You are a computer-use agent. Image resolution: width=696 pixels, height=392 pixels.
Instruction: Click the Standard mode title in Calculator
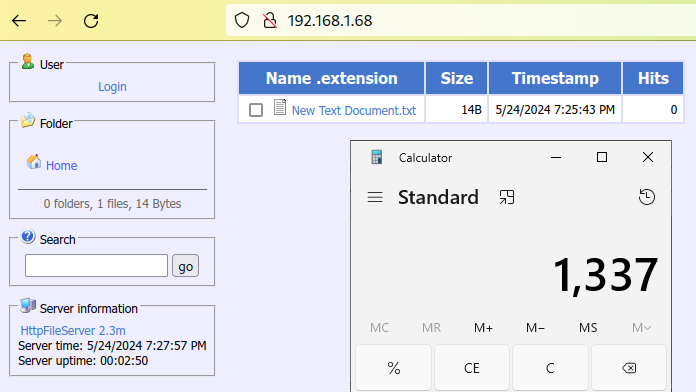pyautogui.click(x=438, y=197)
